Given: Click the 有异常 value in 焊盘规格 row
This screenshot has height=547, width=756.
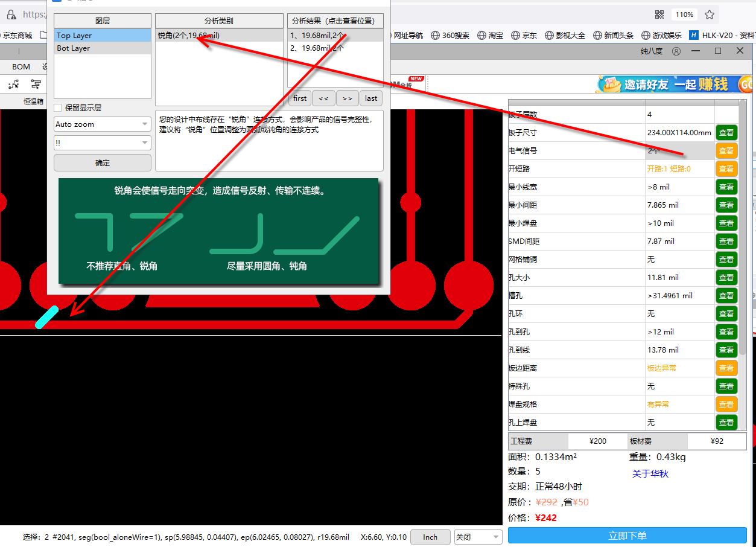Looking at the screenshot, I should pos(658,405).
